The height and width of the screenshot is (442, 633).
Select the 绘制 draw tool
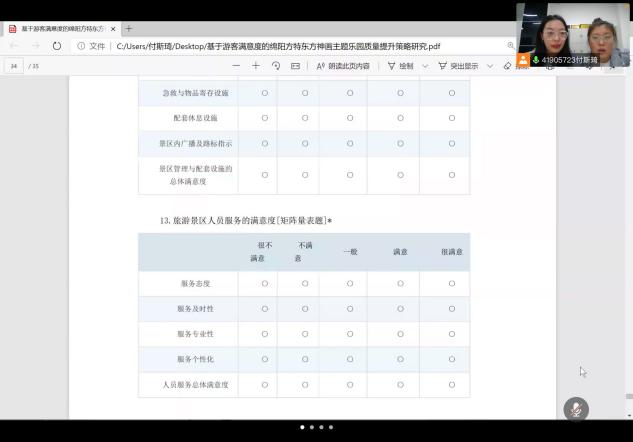tap(400, 66)
